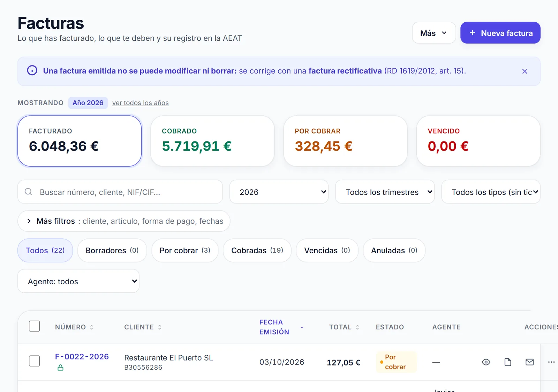Show Por cobrar (3) invoices
The image size is (558, 392).
[x=185, y=250]
